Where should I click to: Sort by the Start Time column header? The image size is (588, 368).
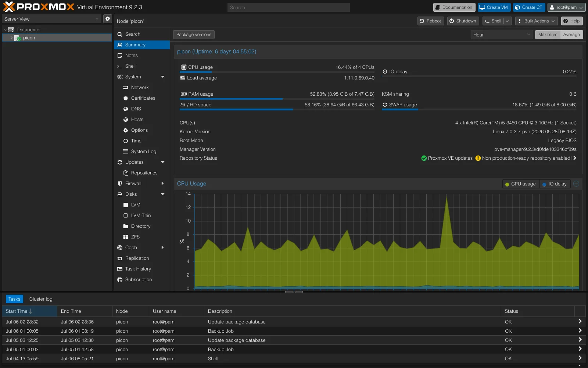(x=29, y=311)
